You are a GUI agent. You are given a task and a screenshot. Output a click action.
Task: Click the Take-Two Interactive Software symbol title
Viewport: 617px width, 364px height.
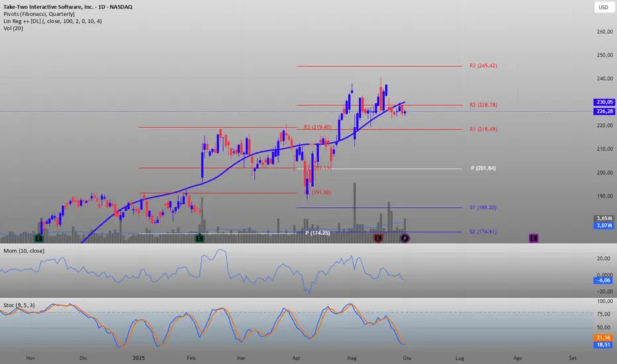68,7
